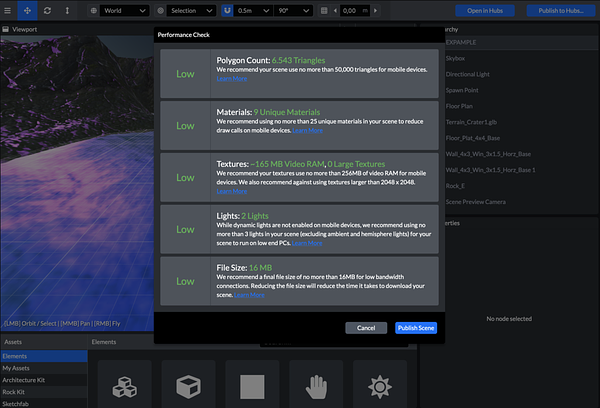The height and width of the screenshot is (408, 600).
Task: Click the hand icon element thumbnail
Action: [x=315, y=385]
